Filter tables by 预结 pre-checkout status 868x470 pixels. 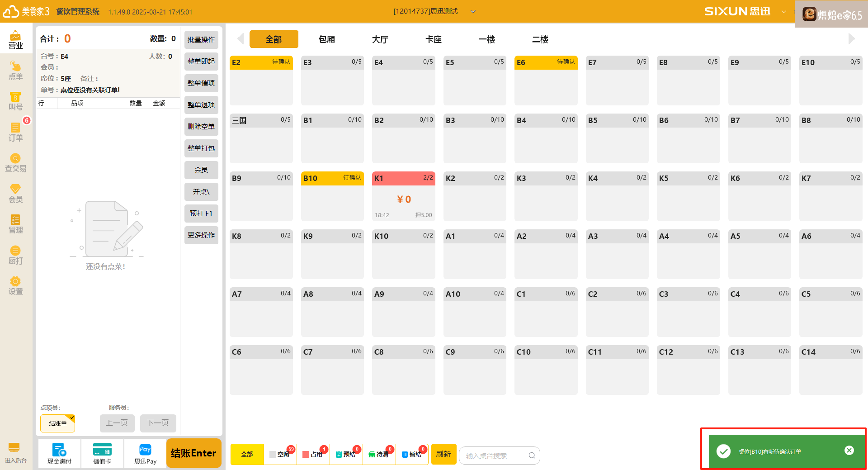pos(346,454)
